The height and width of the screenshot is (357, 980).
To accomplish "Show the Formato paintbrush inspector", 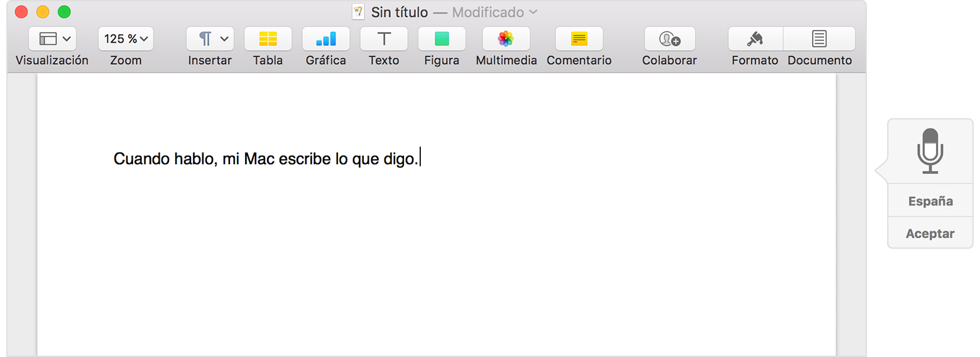I will tap(755, 39).
